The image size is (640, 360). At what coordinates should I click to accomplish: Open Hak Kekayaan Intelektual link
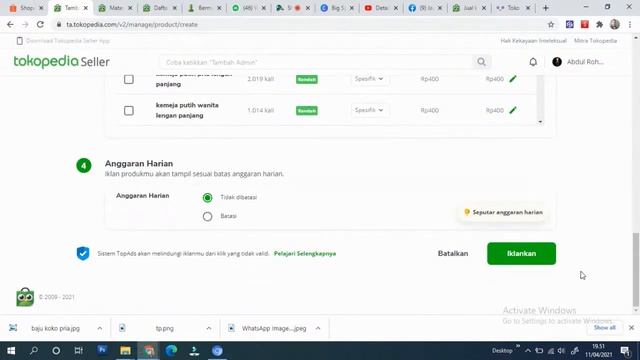coord(533,41)
